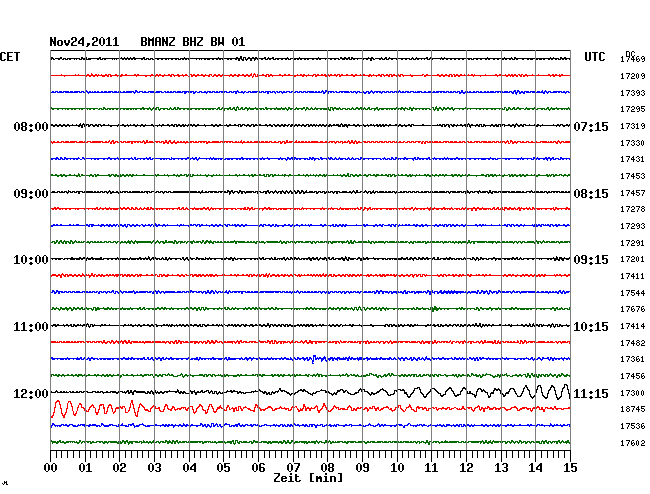Click the DC value 17482
The width and height of the screenshot is (650, 494).
coord(633,343)
